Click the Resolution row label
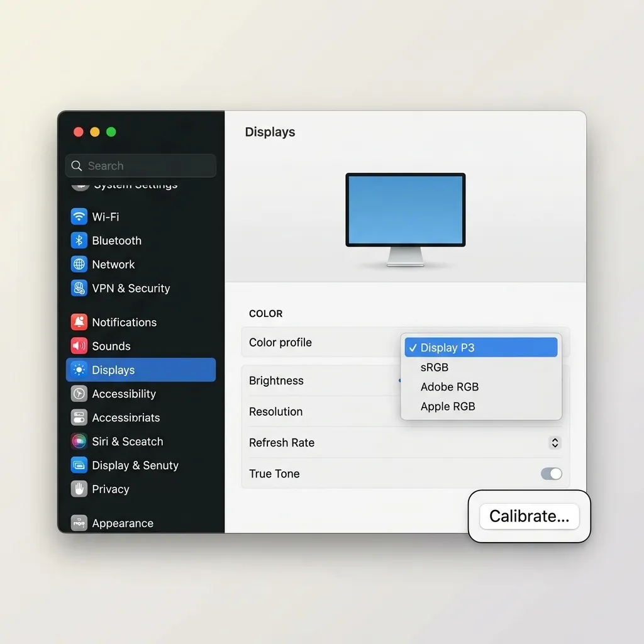644x644 pixels. pyautogui.click(x=275, y=411)
